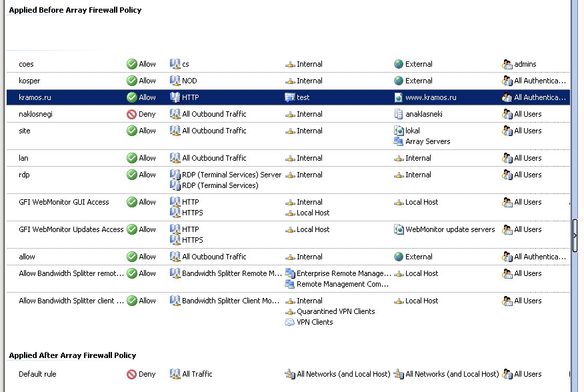The height and width of the screenshot is (392, 584).
Task: Click the Local Host source icon in GFI WebMonitor GUI Access row
Action: pyautogui.click(x=290, y=213)
